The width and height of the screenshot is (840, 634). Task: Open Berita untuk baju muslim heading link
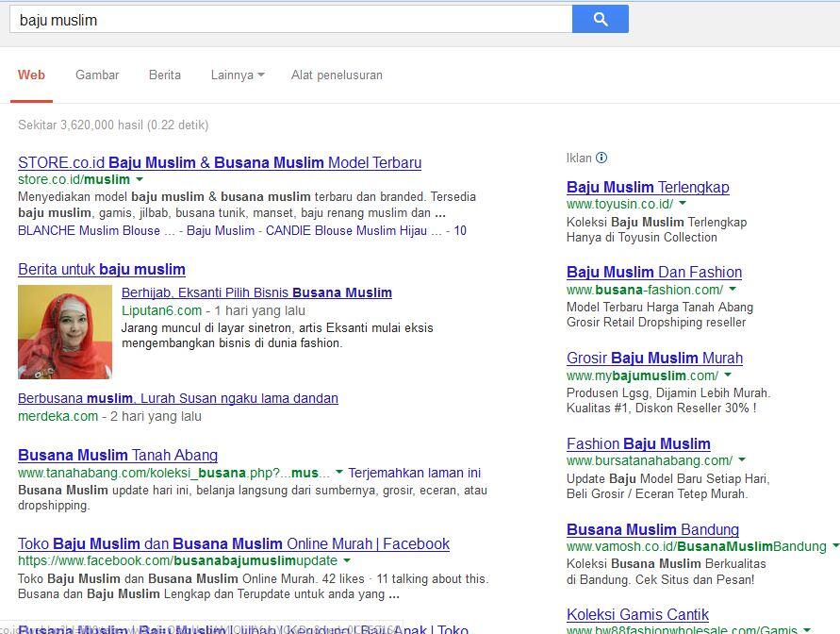point(102,269)
